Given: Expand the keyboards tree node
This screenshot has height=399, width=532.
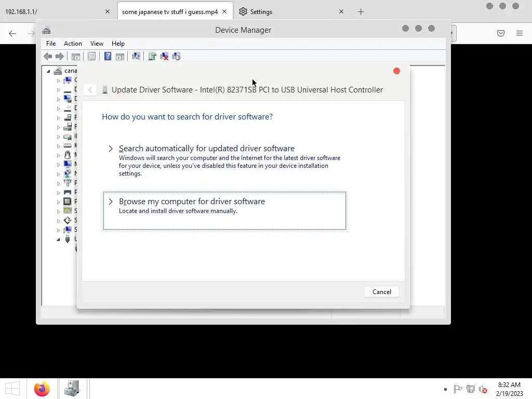Looking at the screenshot, I should (x=58, y=146).
